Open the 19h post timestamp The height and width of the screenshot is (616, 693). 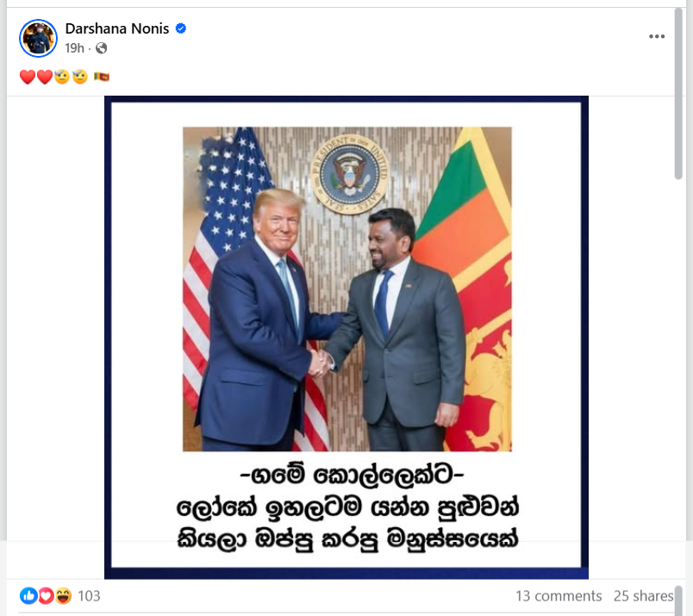[x=74, y=47]
